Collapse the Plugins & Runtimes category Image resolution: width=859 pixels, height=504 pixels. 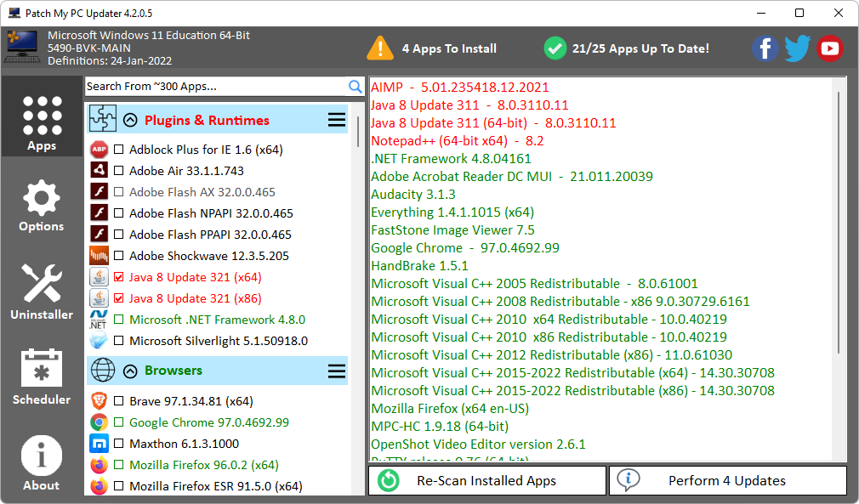coord(130,120)
